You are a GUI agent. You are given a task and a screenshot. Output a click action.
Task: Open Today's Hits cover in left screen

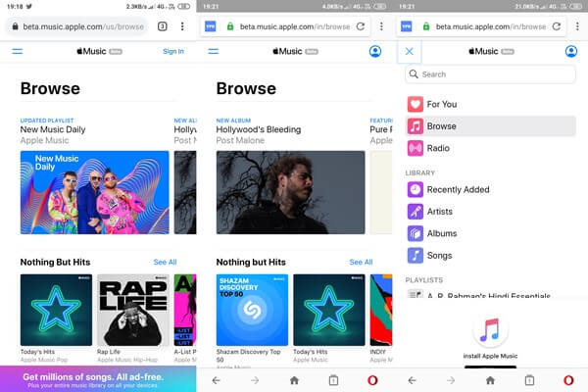[56, 310]
